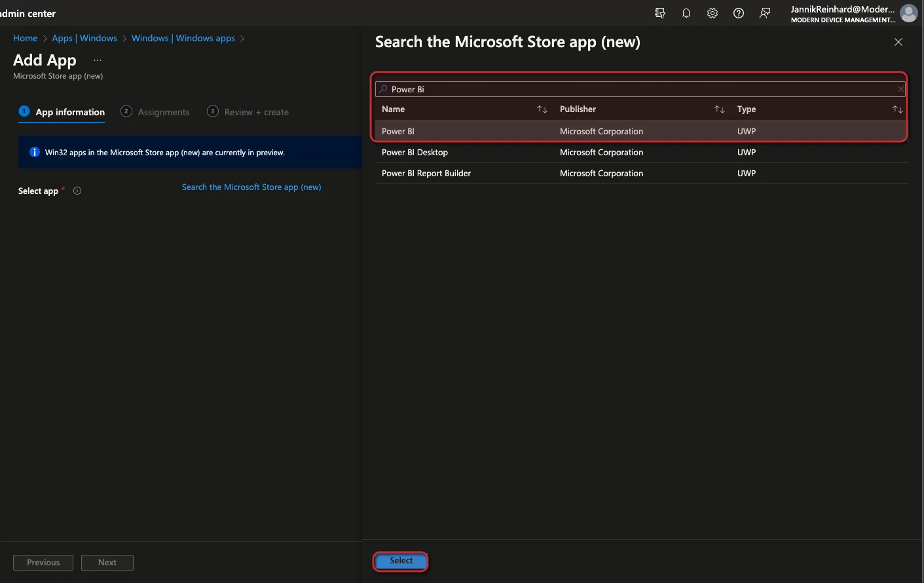This screenshot has width=924, height=583.
Task: Click the publisher cell for Power BI Desktop
Action: (601, 152)
